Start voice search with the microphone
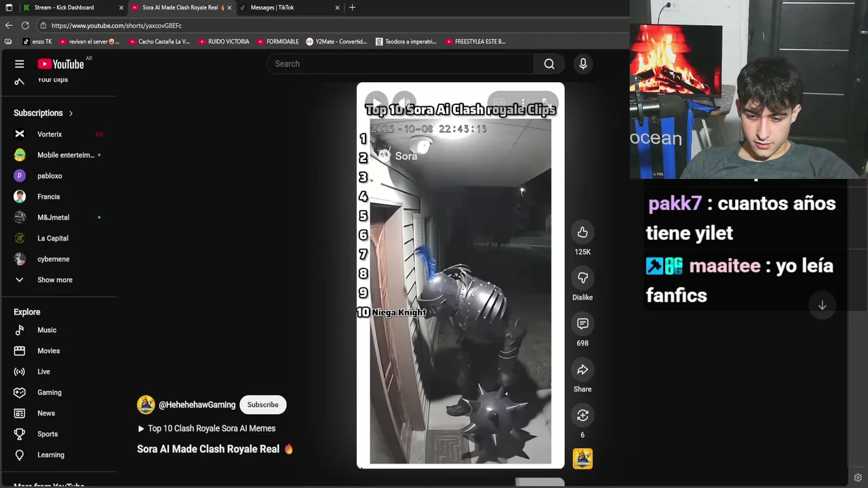868x488 pixels. [583, 64]
